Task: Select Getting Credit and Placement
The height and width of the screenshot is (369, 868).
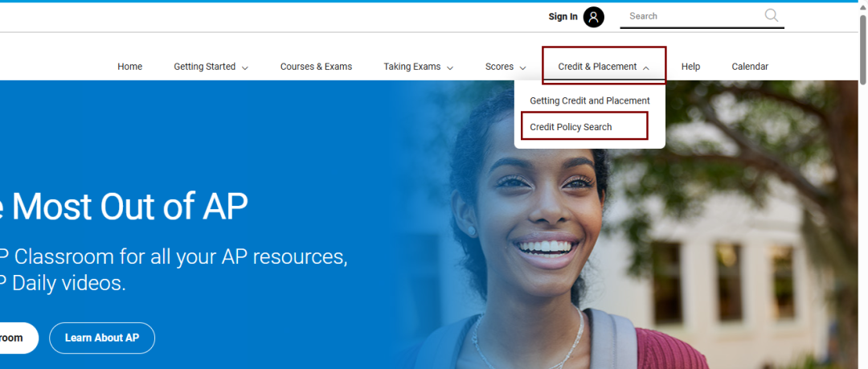Action: [590, 100]
